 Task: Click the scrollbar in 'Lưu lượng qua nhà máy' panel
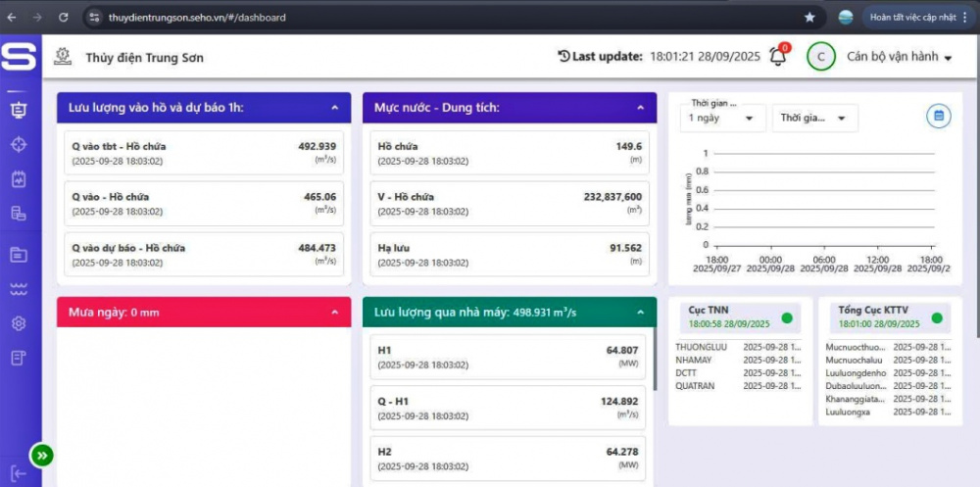pos(653,363)
